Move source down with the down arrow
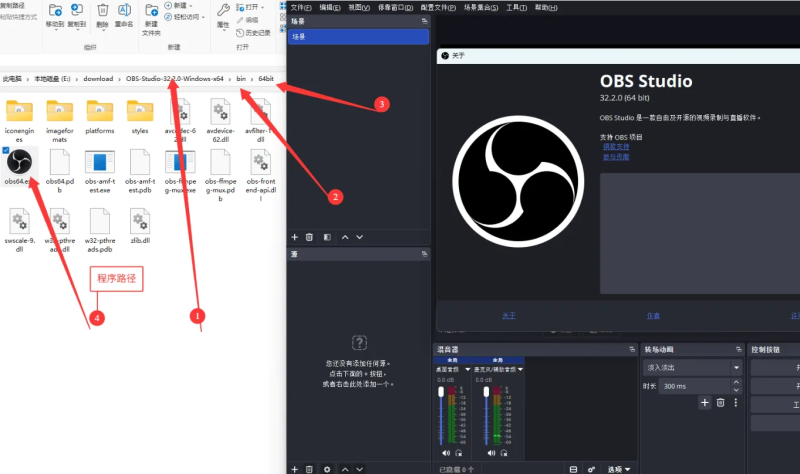This screenshot has width=800, height=474. 360,469
